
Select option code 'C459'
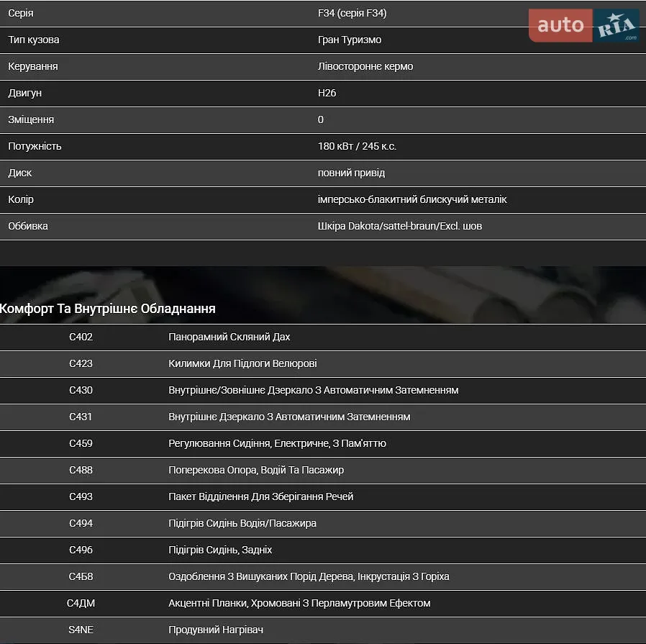(x=81, y=443)
